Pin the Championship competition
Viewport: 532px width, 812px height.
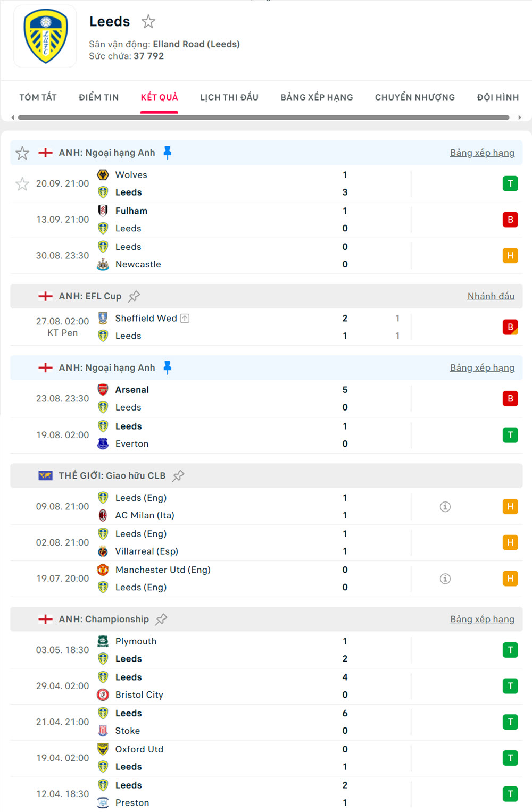161,620
